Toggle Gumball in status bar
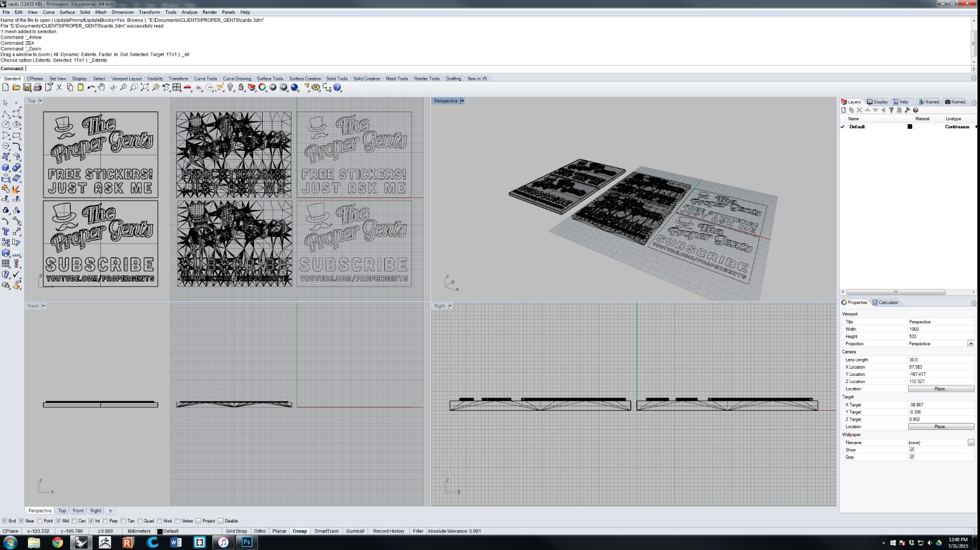The image size is (980, 550). pos(355,531)
